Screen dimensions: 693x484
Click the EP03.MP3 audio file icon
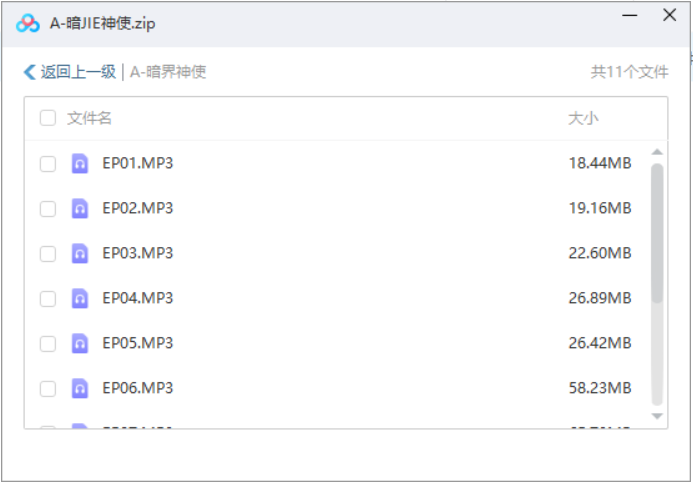80,253
